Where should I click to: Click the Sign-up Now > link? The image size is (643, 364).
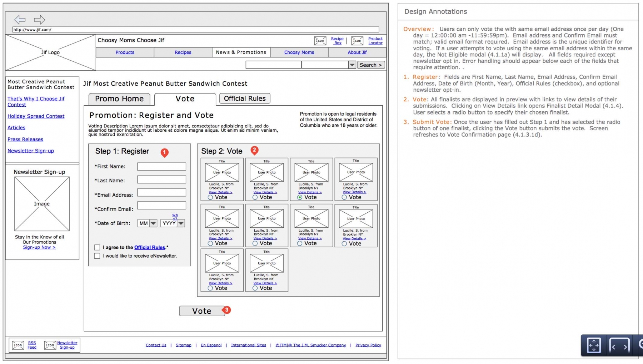point(39,247)
